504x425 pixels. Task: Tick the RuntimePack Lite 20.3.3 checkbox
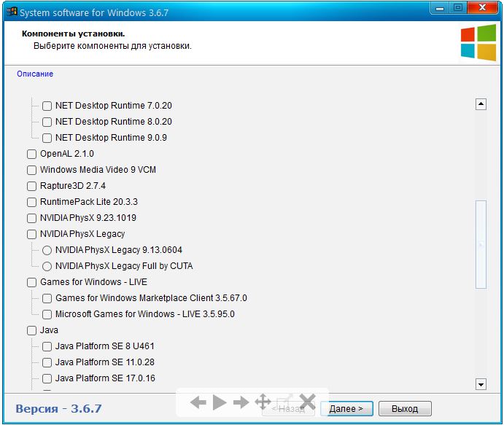(32, 202)
